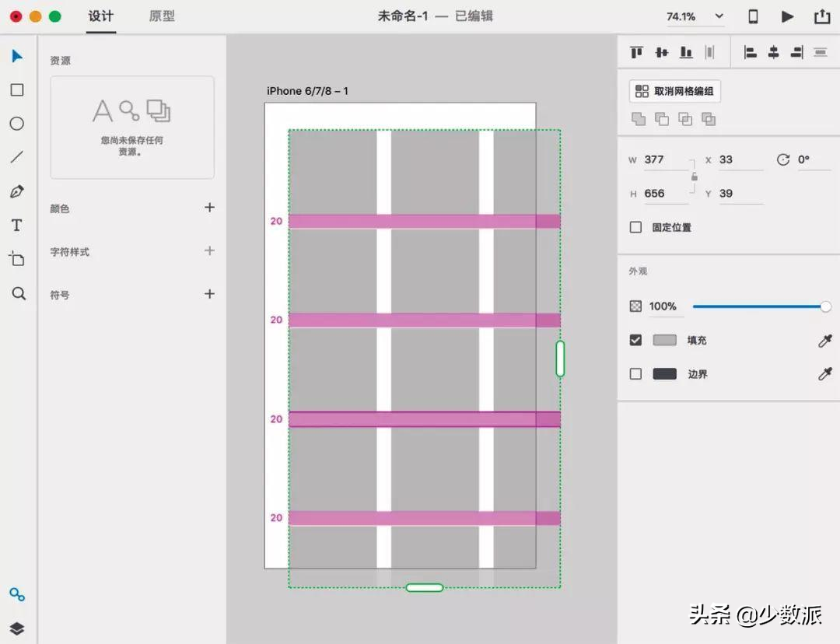
Task: Select the Pen tool
Action: coord(17,191)
